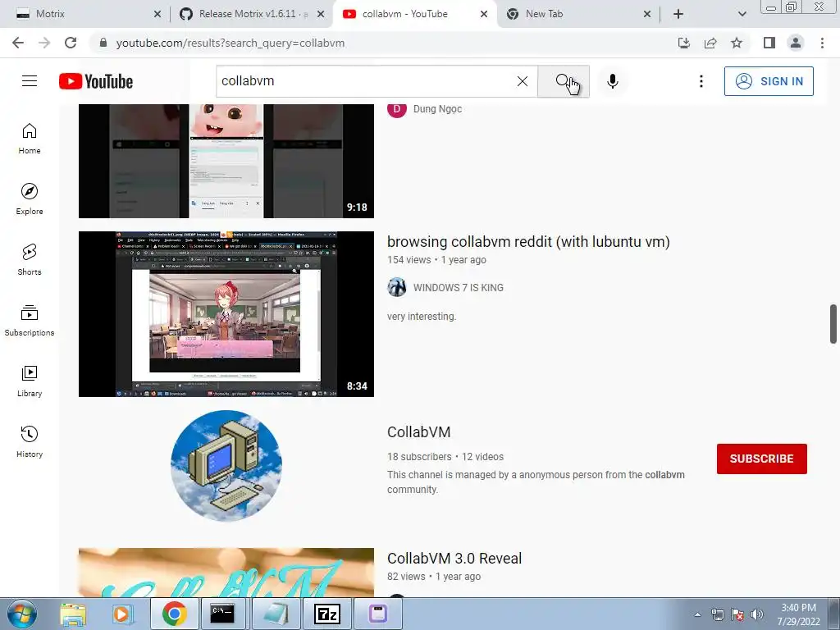Clear the search box with X
The image size is (840, 630).
pyautogui.click(x=523, y=81)
